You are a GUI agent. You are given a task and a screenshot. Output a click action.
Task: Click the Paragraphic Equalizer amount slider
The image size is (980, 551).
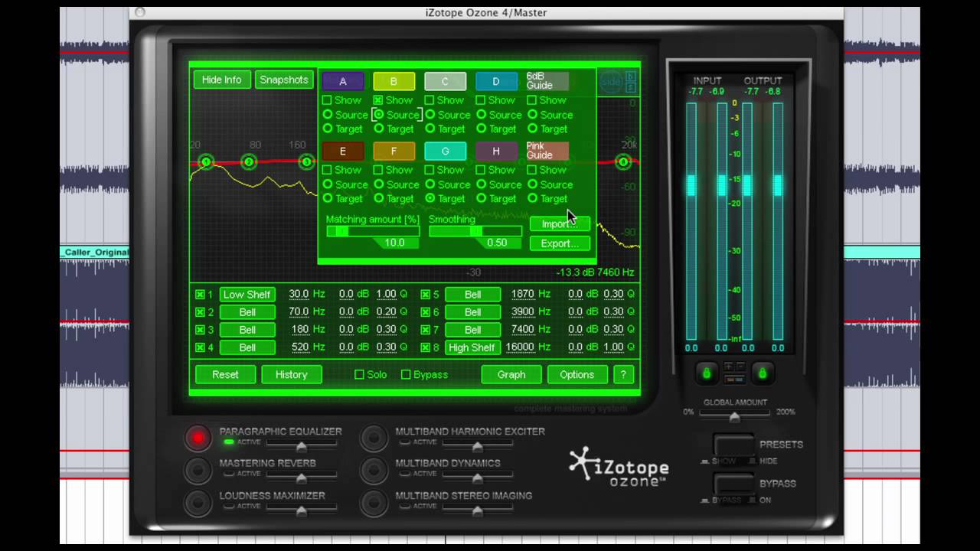pyautogui.click(x=302, y=445)
